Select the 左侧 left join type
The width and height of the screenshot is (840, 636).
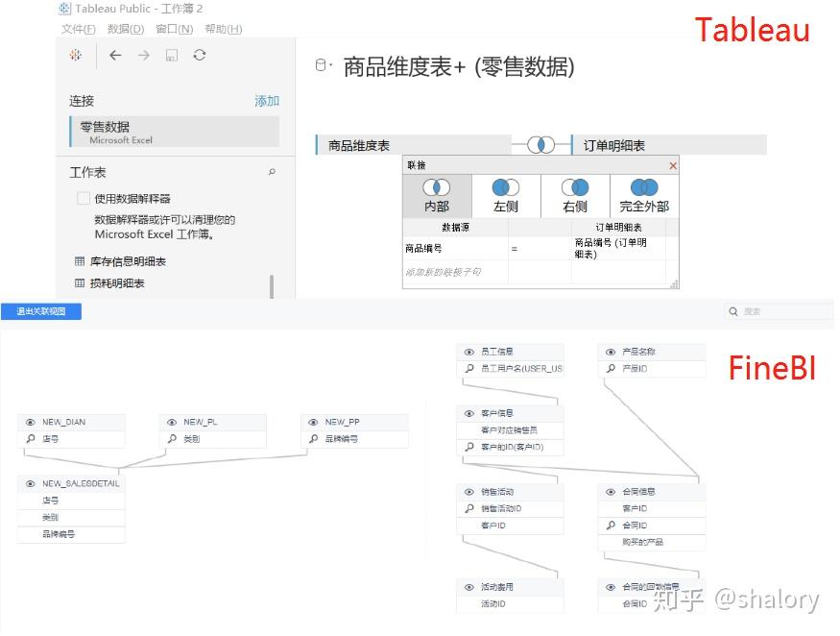click(505, 195)
